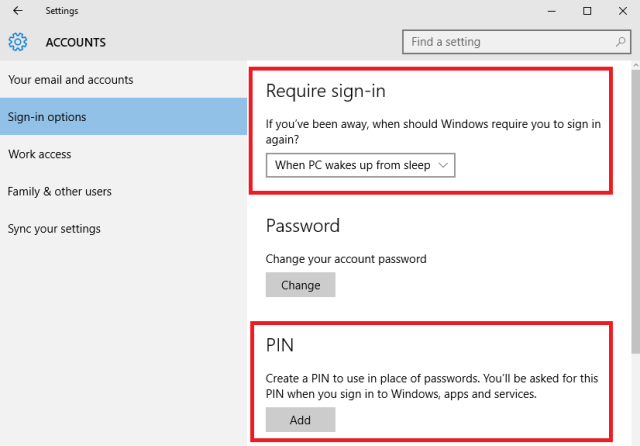Click the 'ACCOUNTS' page heading
Image resolution: width=640 pixels, height=446 pixels.
pos(76,43)
